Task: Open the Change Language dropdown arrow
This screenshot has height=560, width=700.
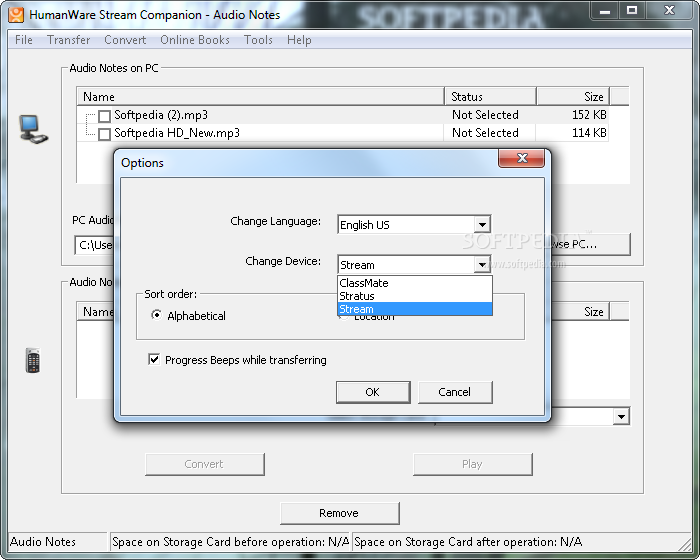Action: click(x=482, y=225)
